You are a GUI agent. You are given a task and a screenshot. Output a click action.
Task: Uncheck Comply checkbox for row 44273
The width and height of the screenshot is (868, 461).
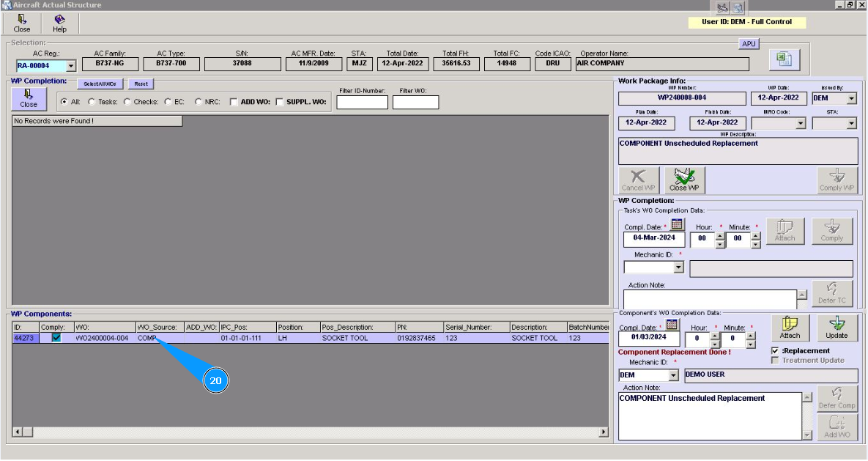click(x=56, y=338)
